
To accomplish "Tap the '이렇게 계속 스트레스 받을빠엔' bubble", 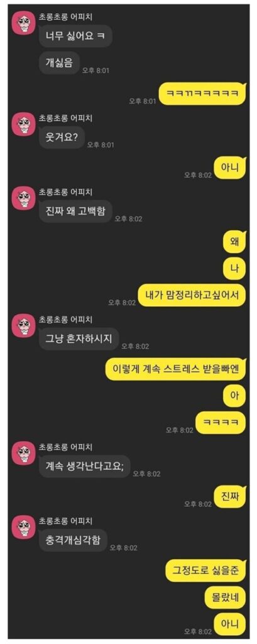I will [x=175, y=369].
